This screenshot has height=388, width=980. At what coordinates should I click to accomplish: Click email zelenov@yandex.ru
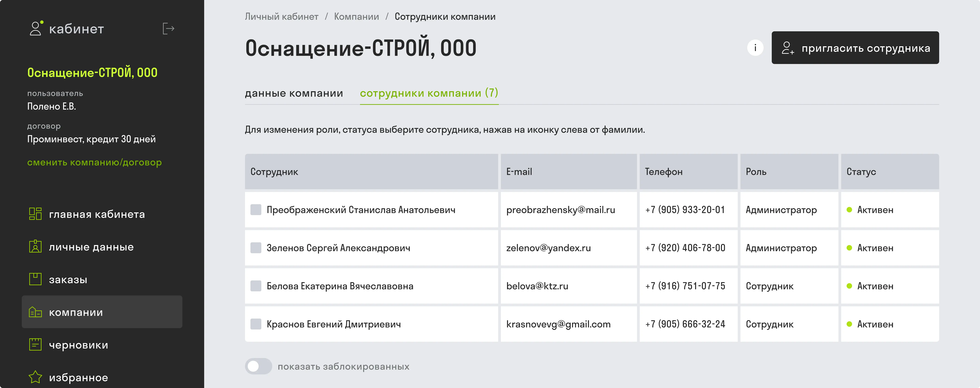coord(548,248)
